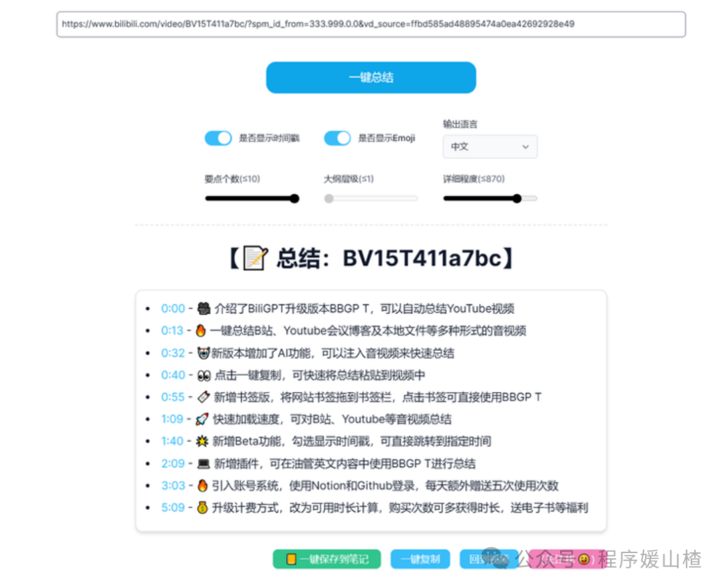Toggle the 是否显示Emoji switch
The width and height of the screenshot is (725, 588).
pos(338,138)
